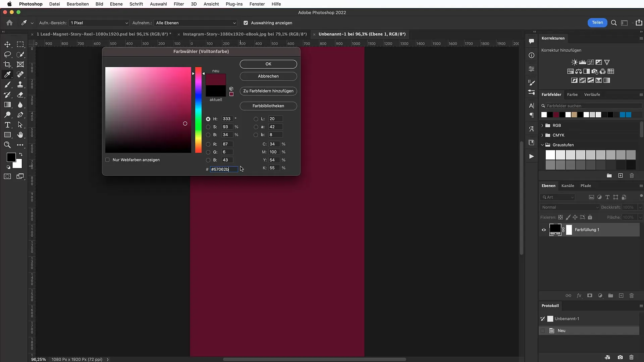The height and width of the screenshot is (362, 644).
Task: Select the Lasso tool
Action: [x=7, y=54]
